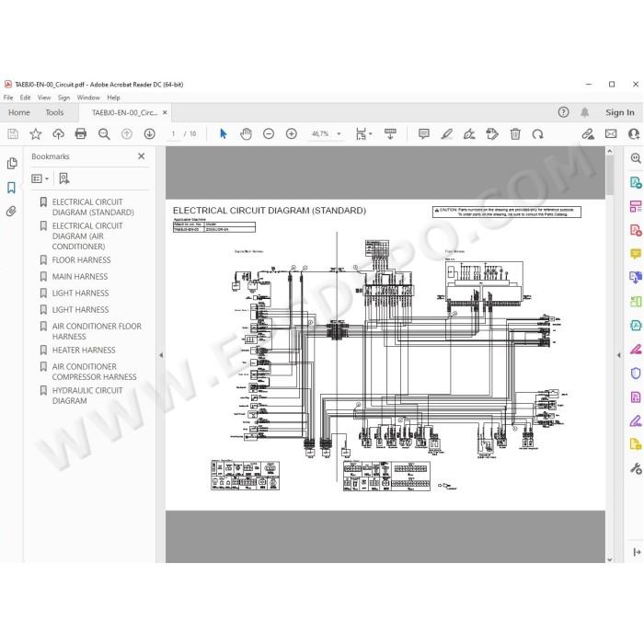The height and width of the screenshot is (644, 644).
Task: Switch to the Home tab
Action: click(x=19, y=112)
